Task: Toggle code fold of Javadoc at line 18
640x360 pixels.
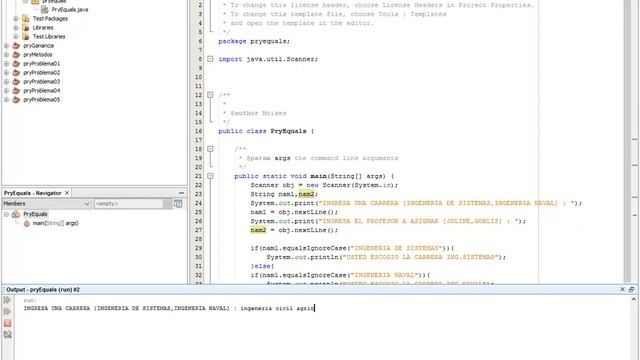Action: (210, 149)
